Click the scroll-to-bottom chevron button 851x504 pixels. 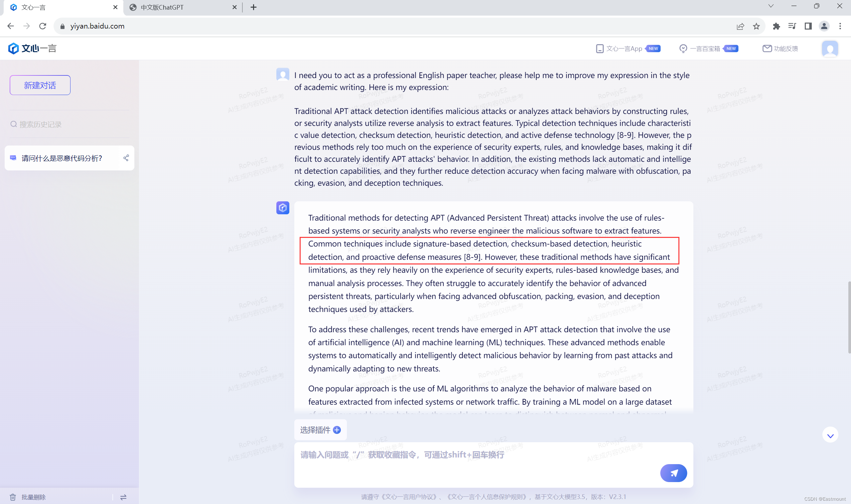point(830,435)
